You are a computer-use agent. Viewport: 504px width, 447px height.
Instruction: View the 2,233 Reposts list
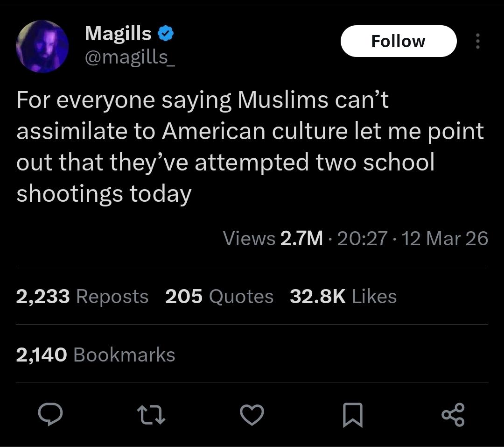tap(82, 297)
